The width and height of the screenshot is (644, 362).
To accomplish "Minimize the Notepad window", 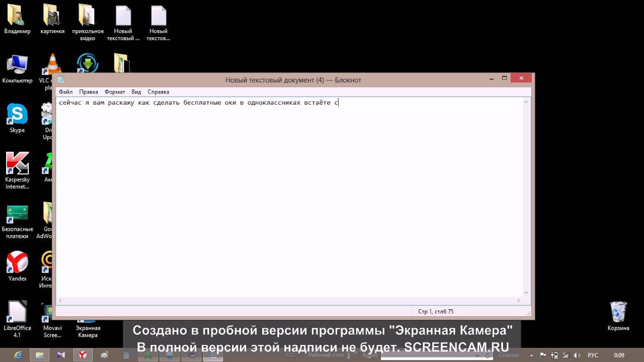I will (492, 78).
